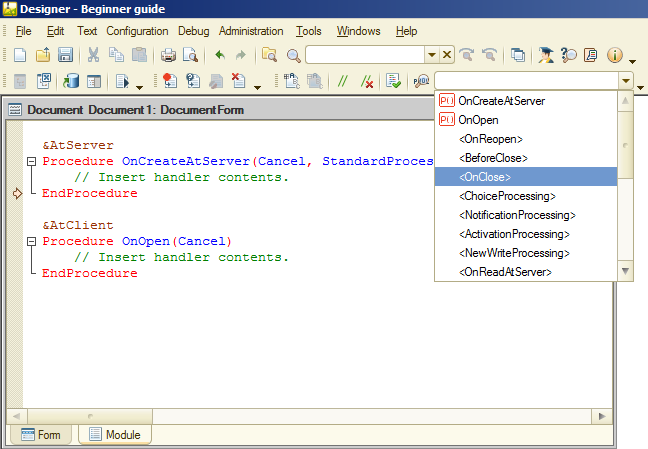
Task: Select <BeforeClose> handler in list
Action: pyautogui.click(x=526, y=158)
